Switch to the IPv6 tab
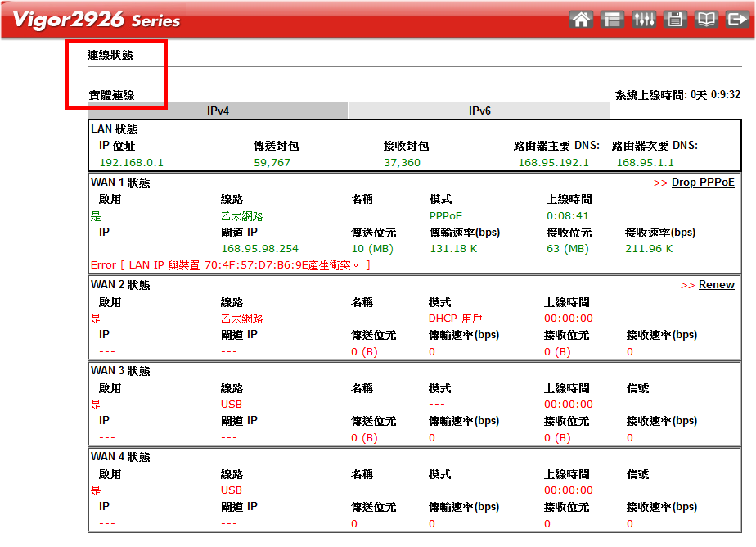 point(479,111)
